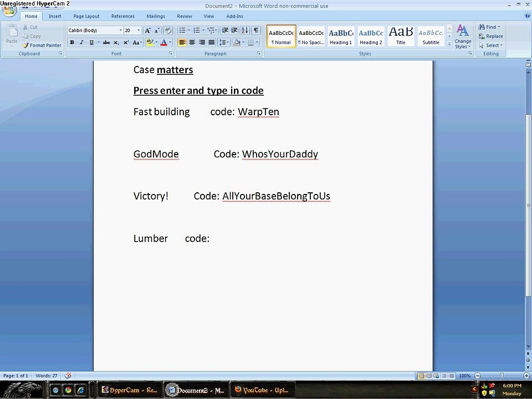Apply the Subtitle style
Image resolution: width=532 pixels, height=399 pixels.
[431, 36]
